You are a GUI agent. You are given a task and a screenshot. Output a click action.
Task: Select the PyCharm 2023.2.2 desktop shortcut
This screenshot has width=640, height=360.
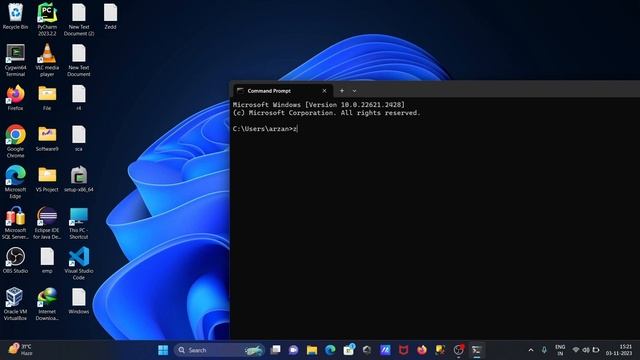47,19
